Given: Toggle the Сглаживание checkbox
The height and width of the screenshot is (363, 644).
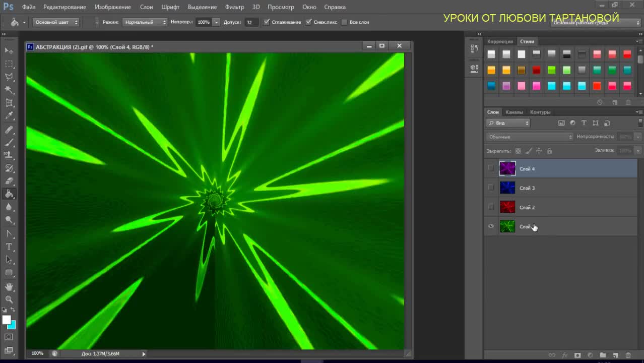Looking at the screenshot, I should click(x=267, y=22).
